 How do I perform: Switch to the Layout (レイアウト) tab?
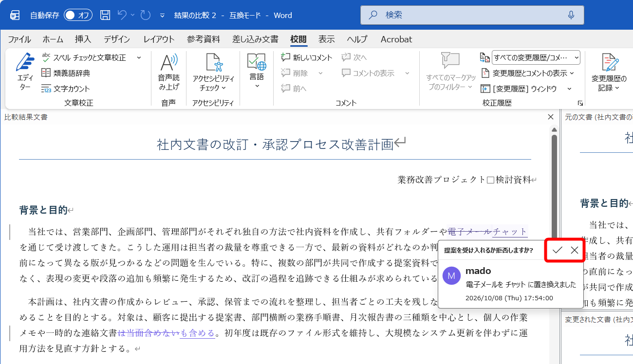pyautogui.click(x=159, y=39)
